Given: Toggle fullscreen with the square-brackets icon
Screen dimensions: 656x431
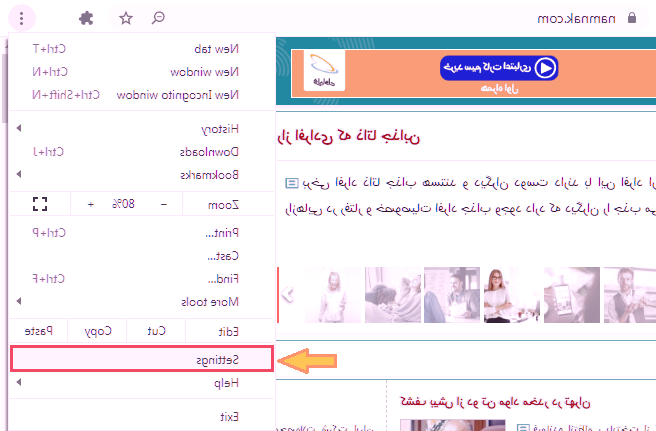Looking at the screenshot, I should (40, 204).
